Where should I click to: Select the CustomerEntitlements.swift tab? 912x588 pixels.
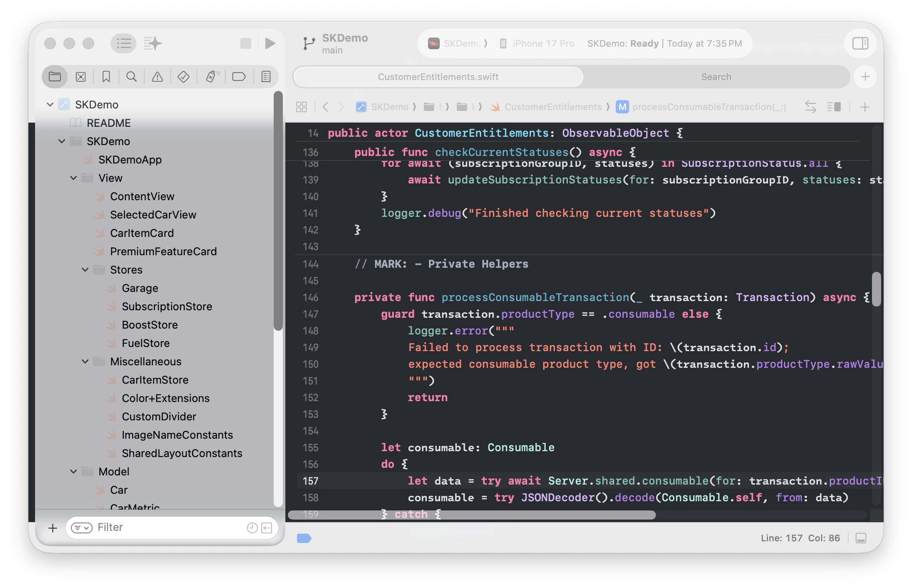click(x=438, y=77)
